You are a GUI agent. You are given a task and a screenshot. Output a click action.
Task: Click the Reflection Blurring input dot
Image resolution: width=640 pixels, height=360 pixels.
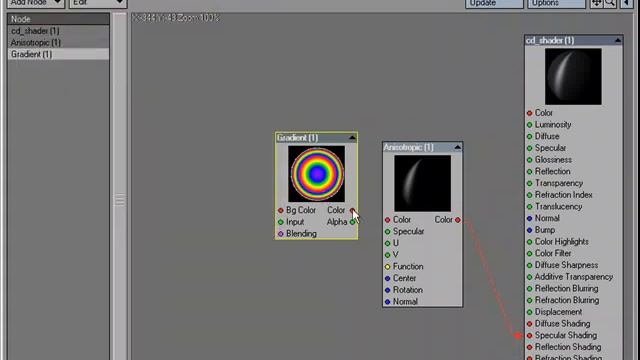tap(529, 289)
